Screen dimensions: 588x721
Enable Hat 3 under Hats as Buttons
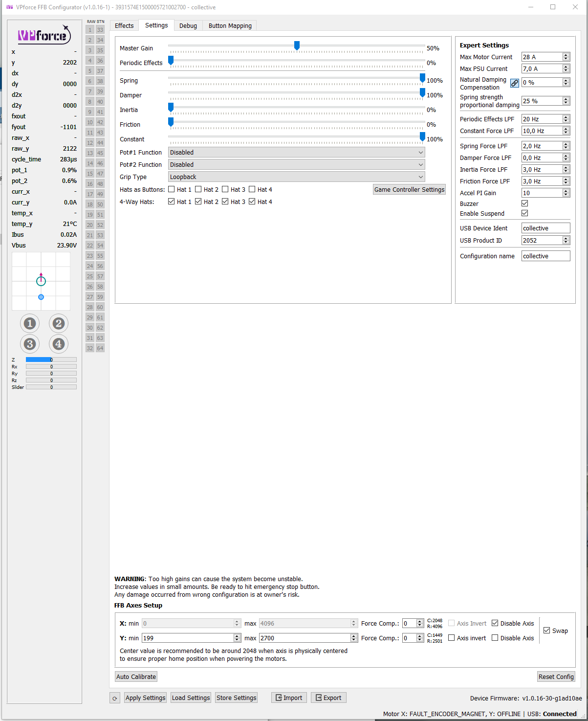[225, 189]
